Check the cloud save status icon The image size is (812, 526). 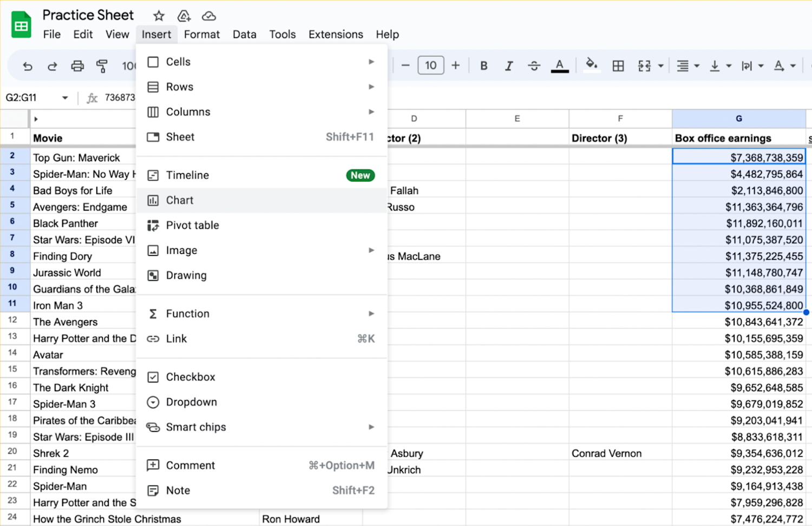pyautogui.click(x=208, y=16)
